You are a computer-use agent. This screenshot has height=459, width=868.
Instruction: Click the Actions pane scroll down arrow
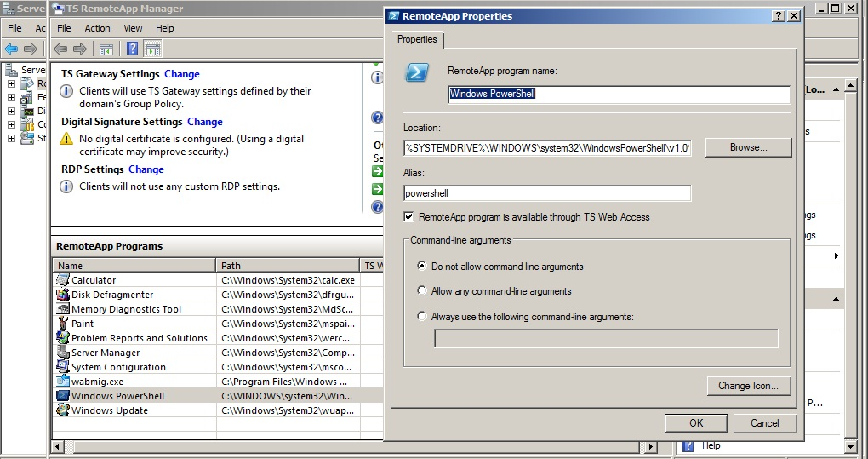(x=851, y=446)
